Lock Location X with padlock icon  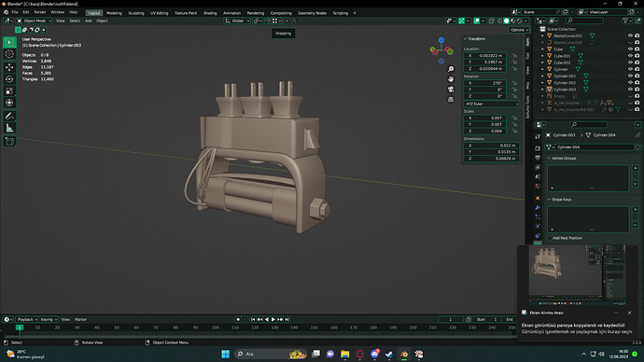coord(514,55)
